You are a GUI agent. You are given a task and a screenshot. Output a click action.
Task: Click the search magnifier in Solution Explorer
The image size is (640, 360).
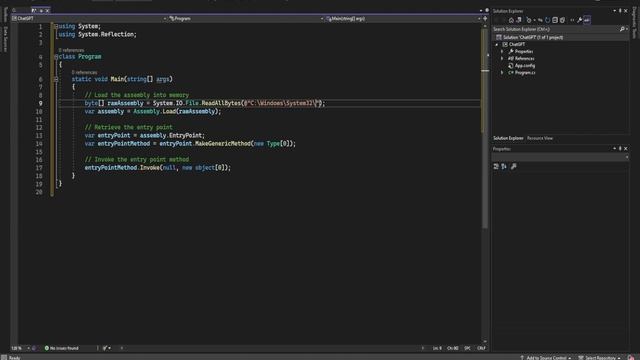tap(622, 29)
